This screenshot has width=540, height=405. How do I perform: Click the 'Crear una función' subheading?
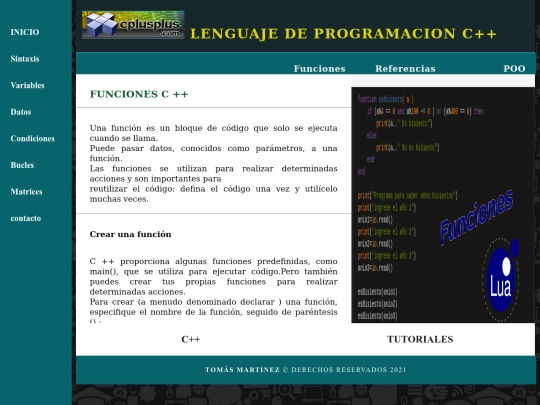[x=131, y=234]
